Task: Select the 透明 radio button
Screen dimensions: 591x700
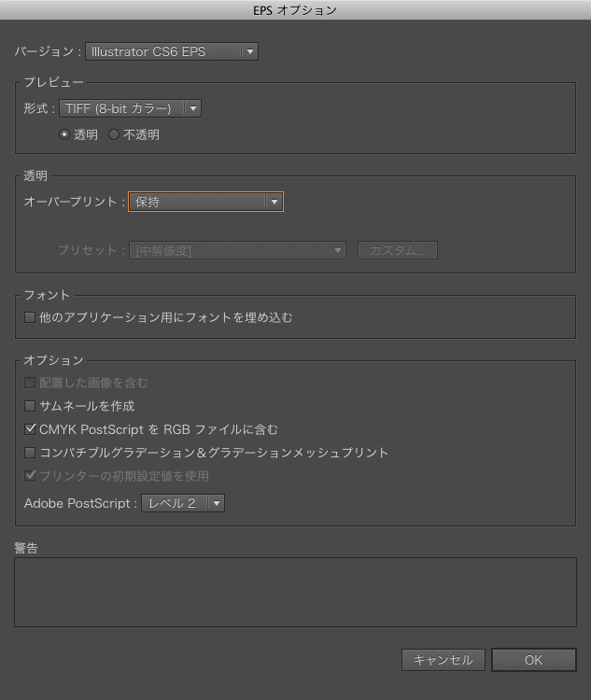Action: coord(64,134)
